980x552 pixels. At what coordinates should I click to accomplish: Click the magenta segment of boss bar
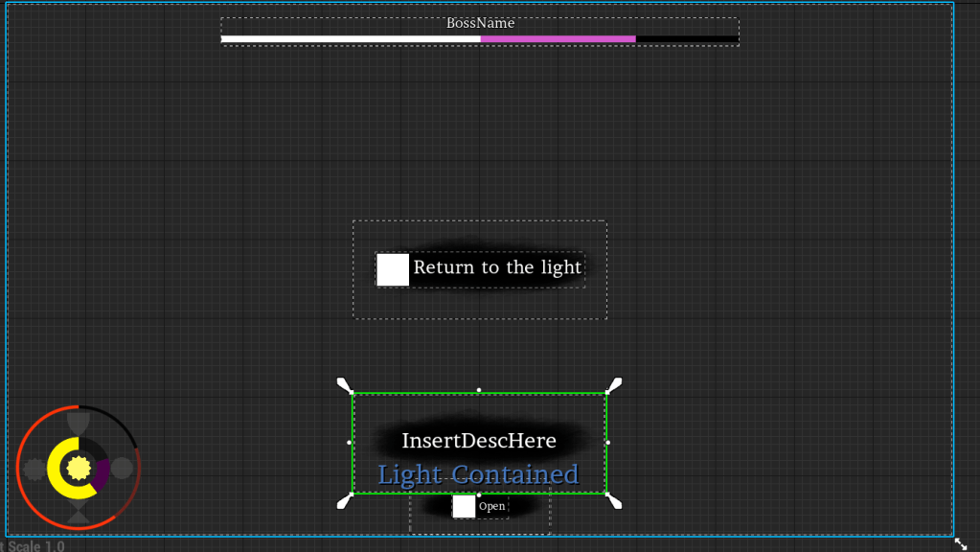pos(558,39)
